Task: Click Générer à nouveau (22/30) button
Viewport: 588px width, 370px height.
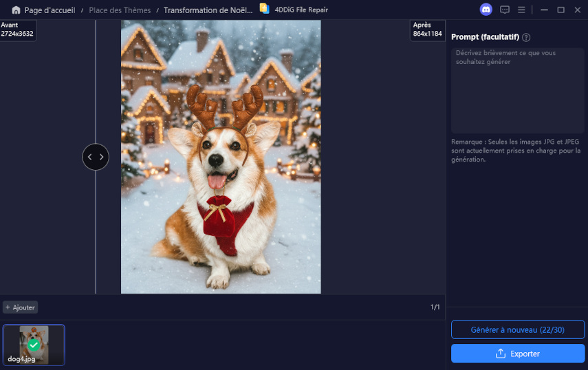Action: tap(517, 329)
